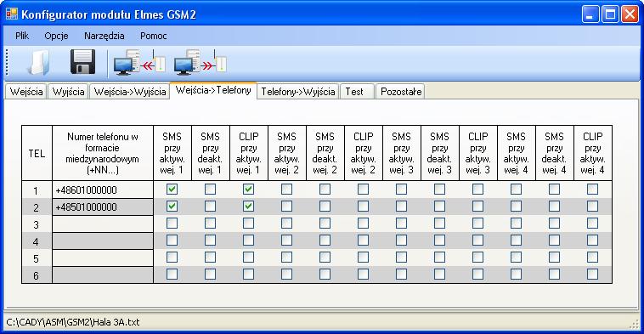Check CLIP przy aktyw. wej. 3 for TEL 1
644x334 pixels.
tap(478, 189)
